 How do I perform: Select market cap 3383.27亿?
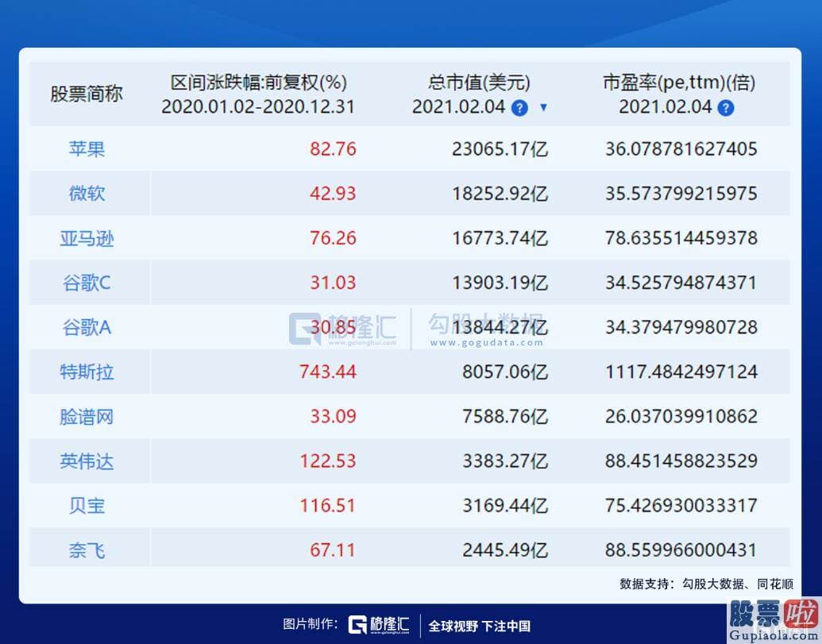click(x=505, y=461)
